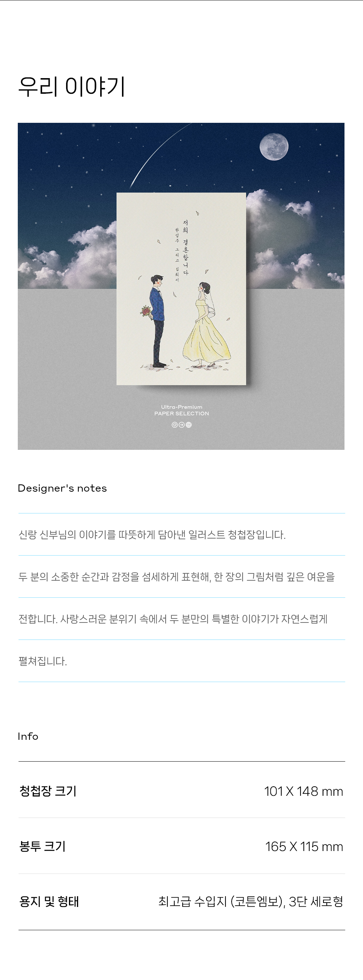Click the '용지 및 형태' row label
The image size is (363, 980).
point(49,902)
